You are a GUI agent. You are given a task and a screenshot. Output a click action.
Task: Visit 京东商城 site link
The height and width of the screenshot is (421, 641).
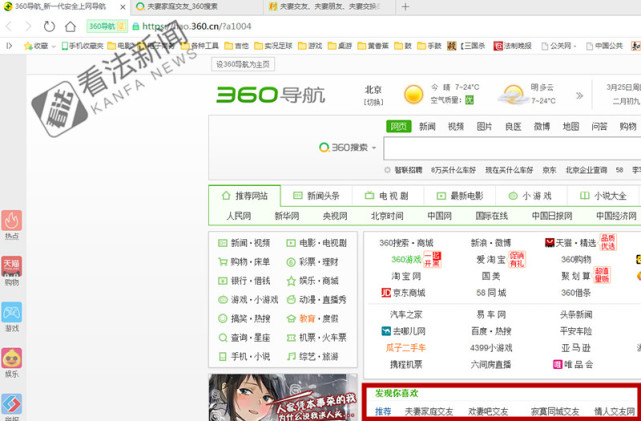click(403, 293)
